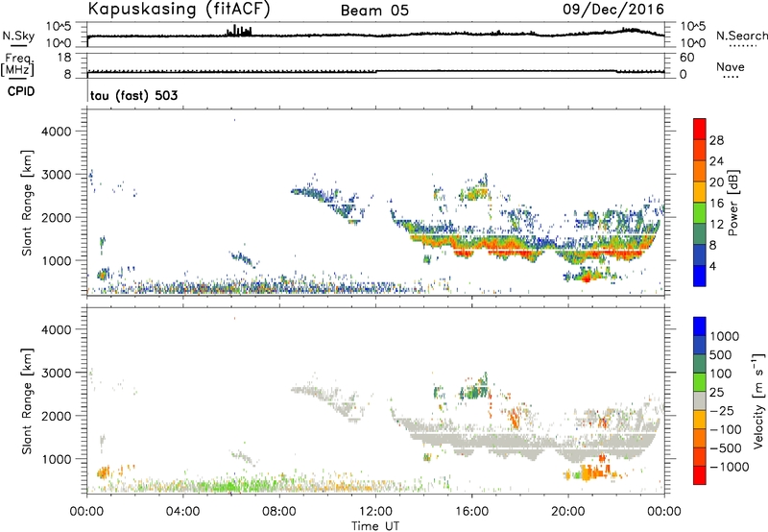Click the 'Slant Range [km]' label of the power panel

pyautogui.click(x=27, y=204)
